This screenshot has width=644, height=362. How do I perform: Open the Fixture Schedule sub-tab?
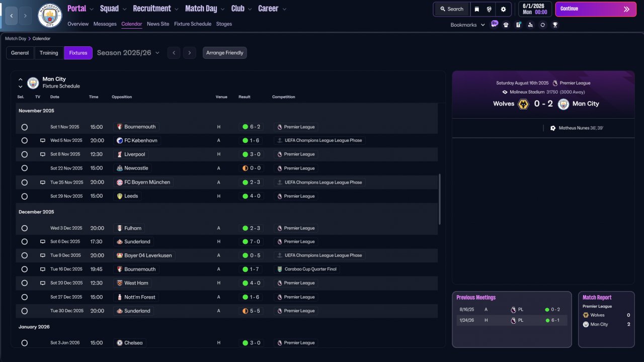click(193, 24)
